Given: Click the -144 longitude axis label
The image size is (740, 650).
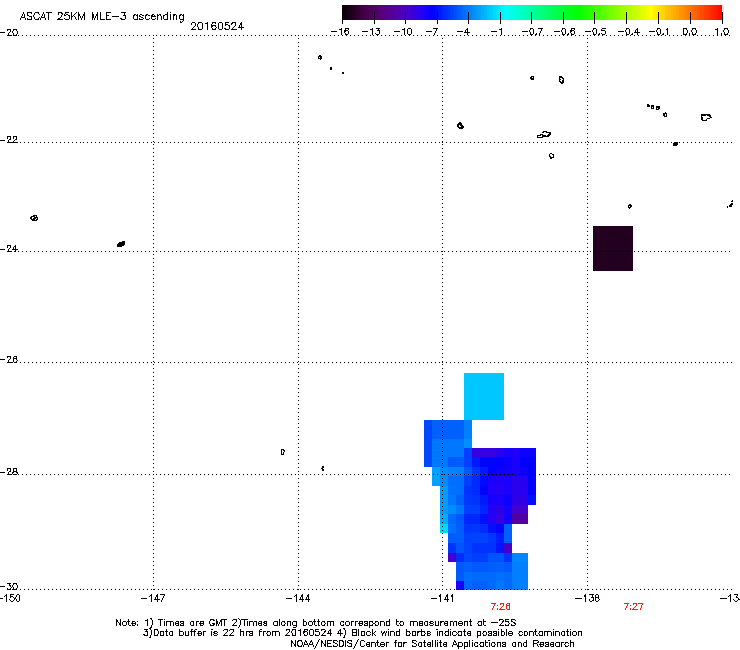Looking at the screenshot, I should click(x=298, y=599).
